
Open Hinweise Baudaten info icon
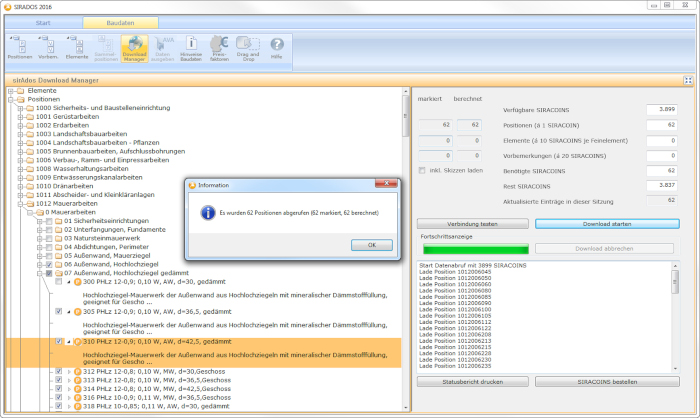coord(191,48)
